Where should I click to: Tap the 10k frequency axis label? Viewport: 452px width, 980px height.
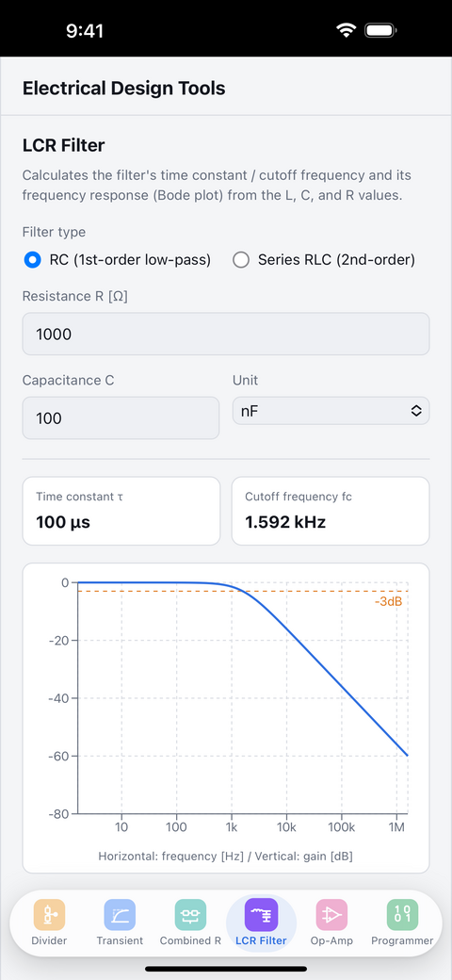pos(286,827)
